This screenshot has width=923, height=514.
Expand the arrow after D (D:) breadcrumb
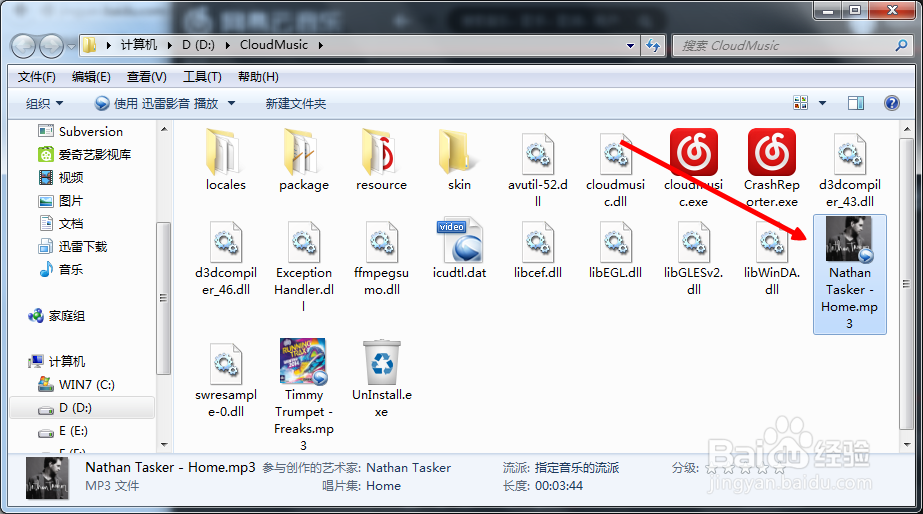coord(228,45)
